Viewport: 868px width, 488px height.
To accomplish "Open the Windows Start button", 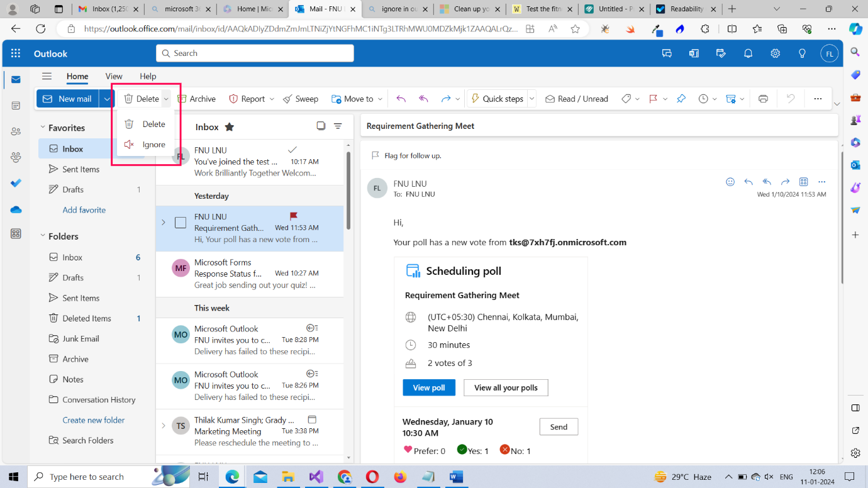I will [x=13, y=477].
